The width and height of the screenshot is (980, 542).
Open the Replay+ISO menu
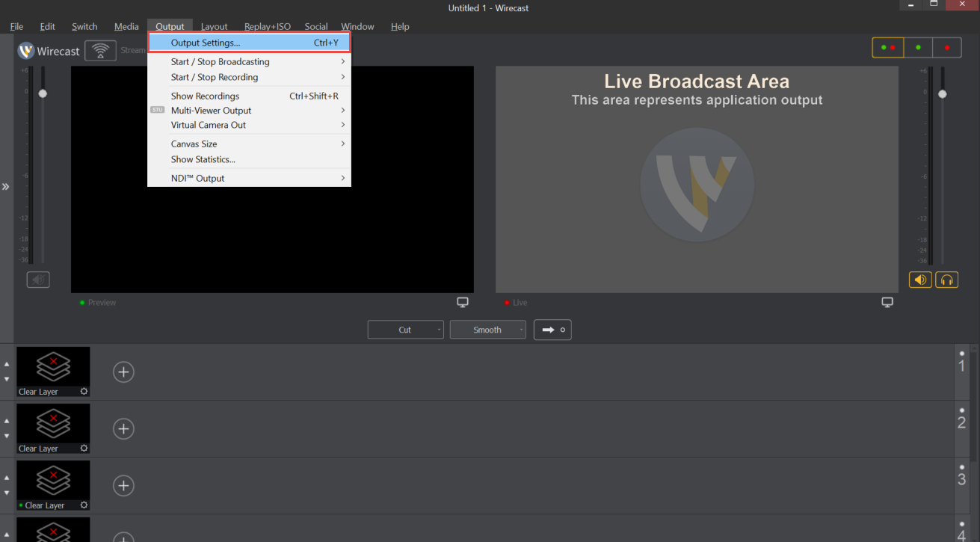pos(267,26)
